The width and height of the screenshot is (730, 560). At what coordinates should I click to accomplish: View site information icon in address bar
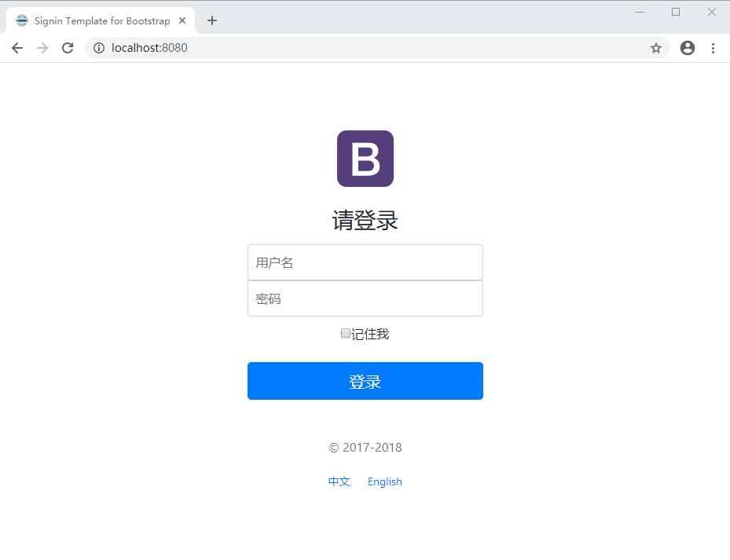pos(99,48)
